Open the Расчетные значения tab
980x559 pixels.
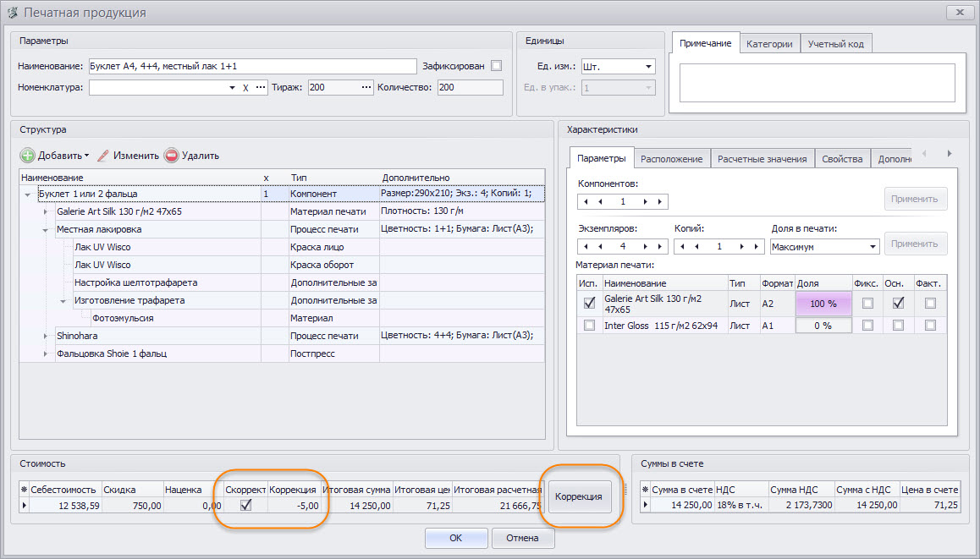(x=762, y=159)
